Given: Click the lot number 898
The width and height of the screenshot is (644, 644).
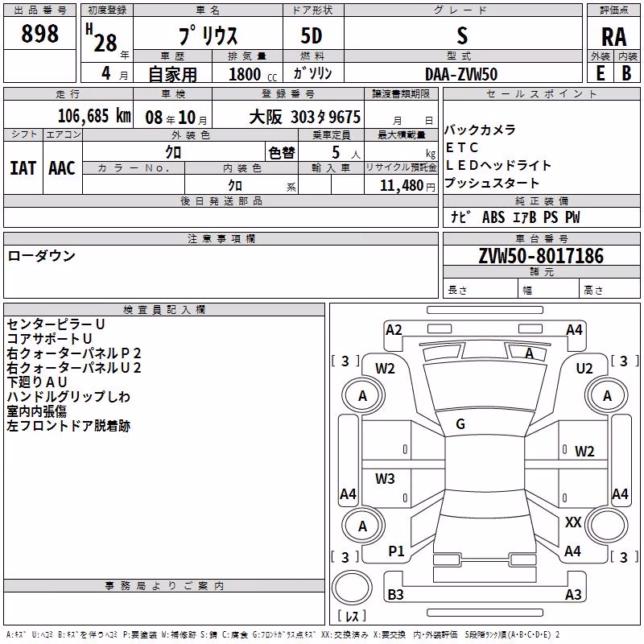Looking at the screenshot, I should (39, 33).
